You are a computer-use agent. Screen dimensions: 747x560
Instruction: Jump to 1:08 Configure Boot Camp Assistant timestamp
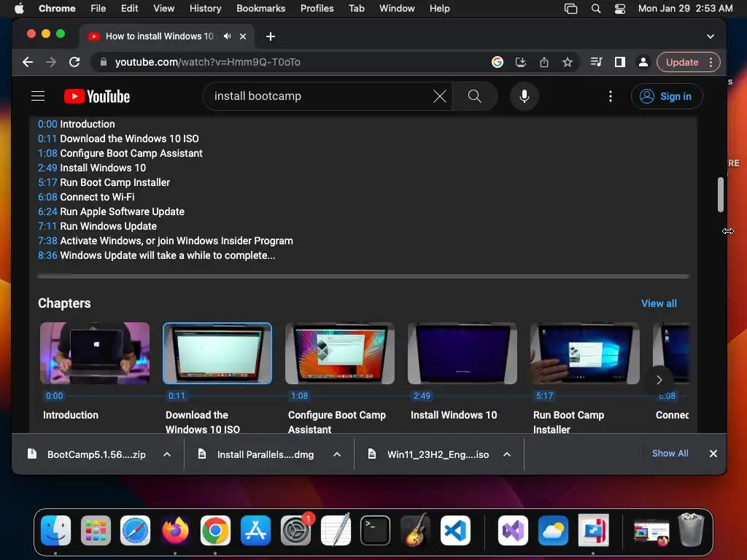pos(47,153)
